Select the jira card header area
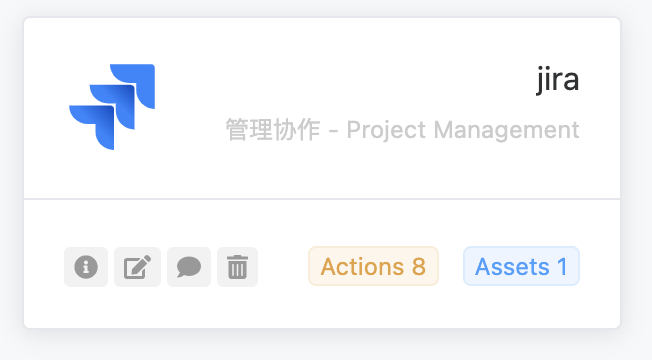 322,108
